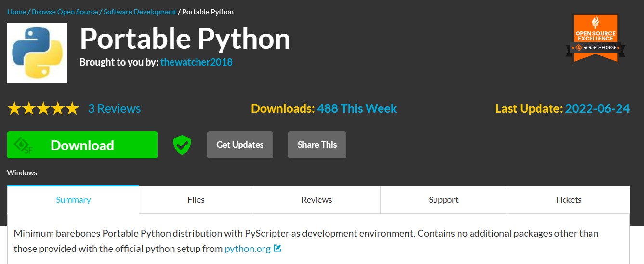The image size is (644, 264).
Task: Click the external link icon after python.org
Action: 277,249
